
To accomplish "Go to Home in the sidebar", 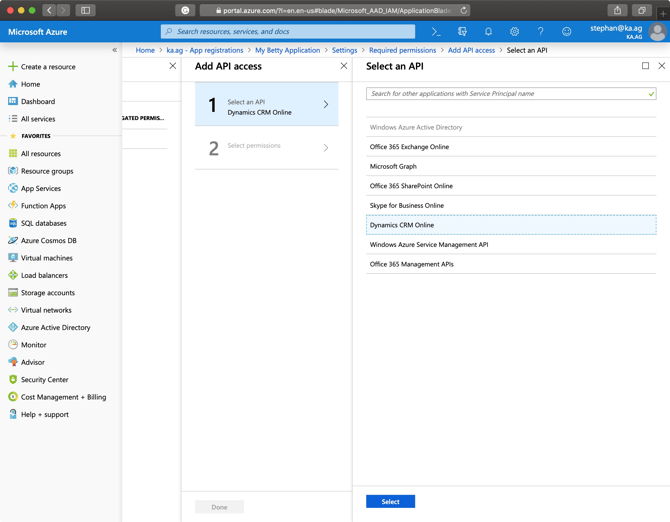I will pyautogui.click(x=30, y=84).
